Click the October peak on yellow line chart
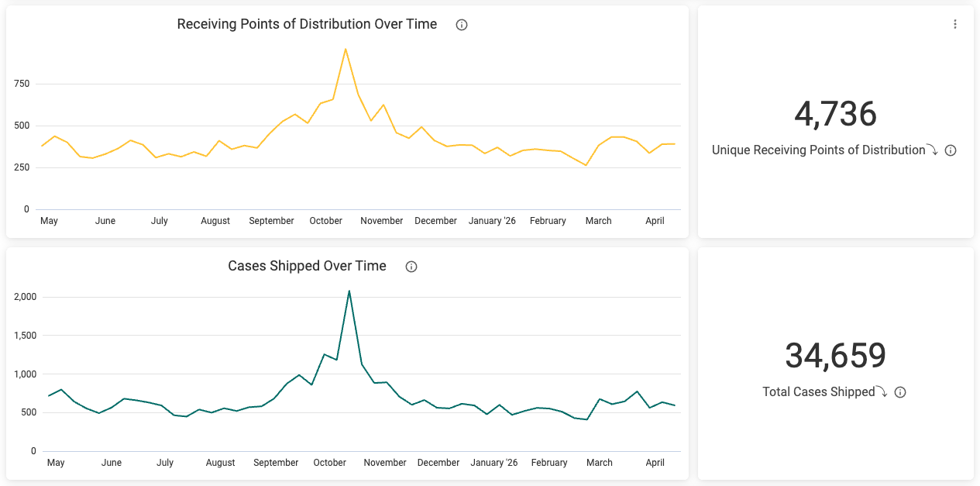Image resolution: width=980 pixels, height=486 pixels. (346, 49)
